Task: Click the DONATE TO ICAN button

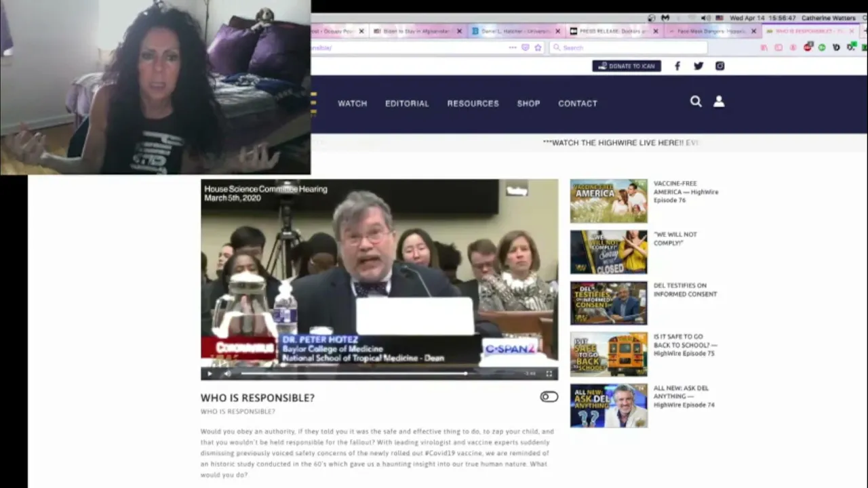Action: (627, 66)
